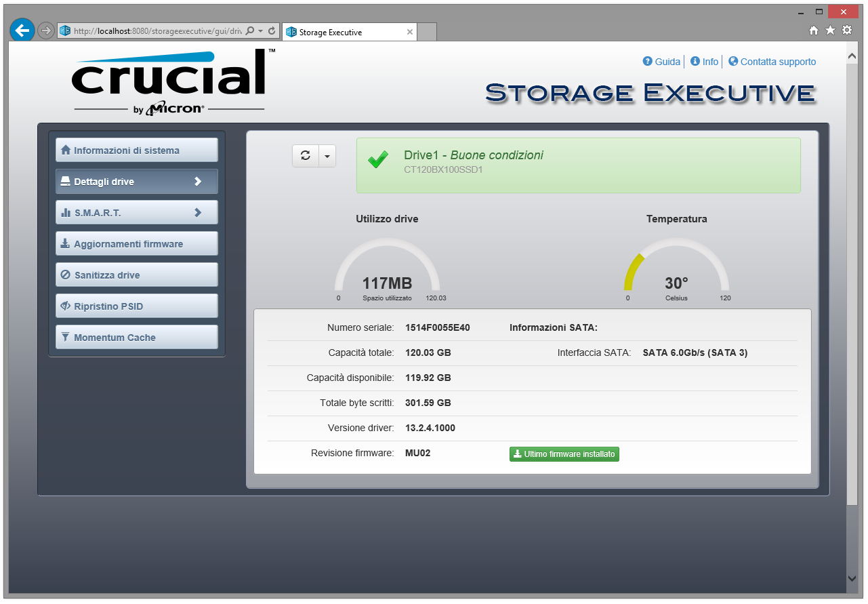Click the address bar search magnifier icon
Viewport: 868px width, 604px height.
pos(250,31)
